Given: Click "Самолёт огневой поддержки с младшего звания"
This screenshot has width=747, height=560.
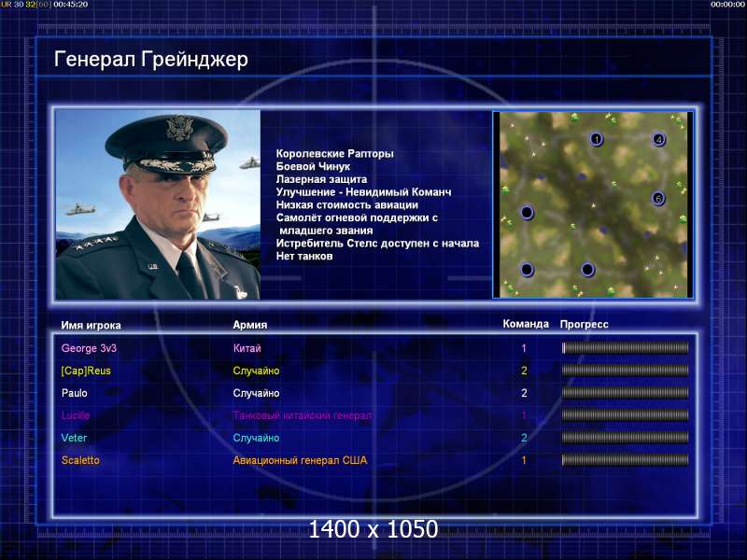Looking at the screenshot, I should click(357, 224).
